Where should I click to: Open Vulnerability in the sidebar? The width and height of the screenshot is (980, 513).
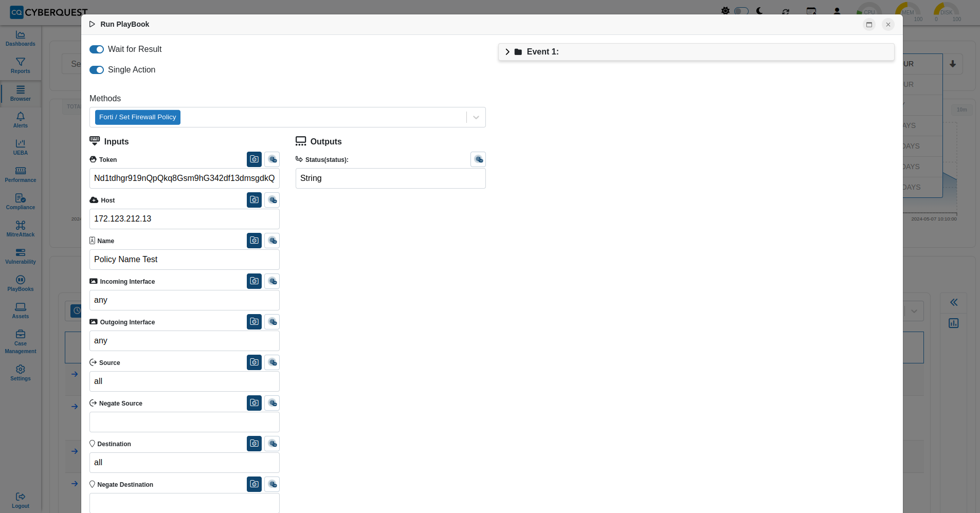click(21, 256)
